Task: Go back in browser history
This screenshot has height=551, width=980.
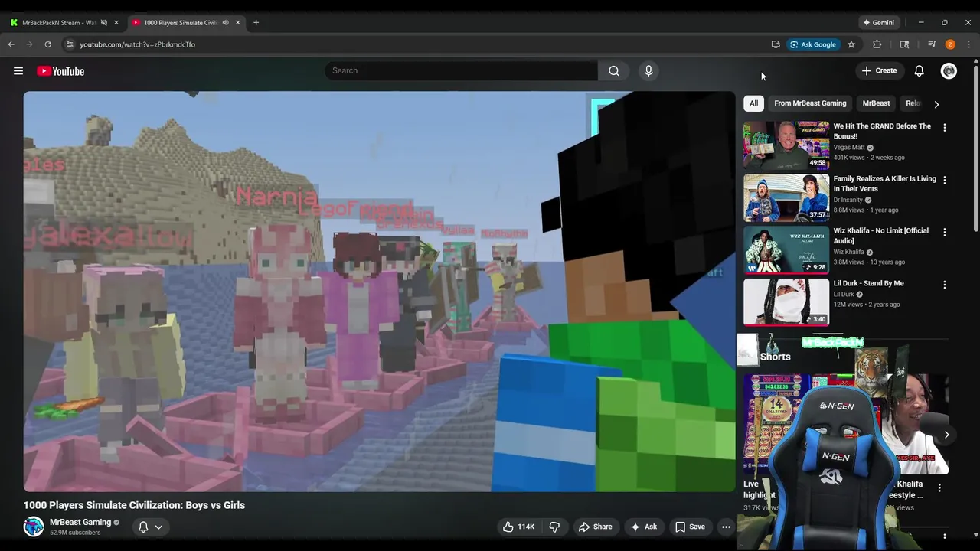Action: (11, 44)
